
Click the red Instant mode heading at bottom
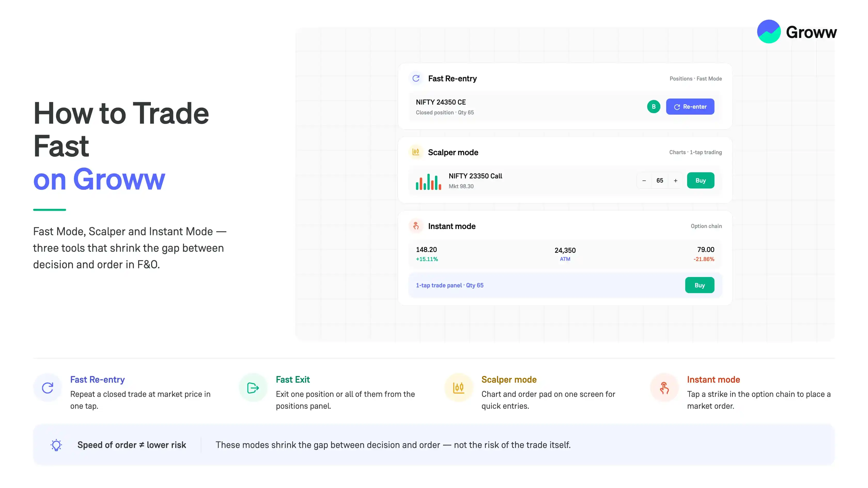pos(713,380)
